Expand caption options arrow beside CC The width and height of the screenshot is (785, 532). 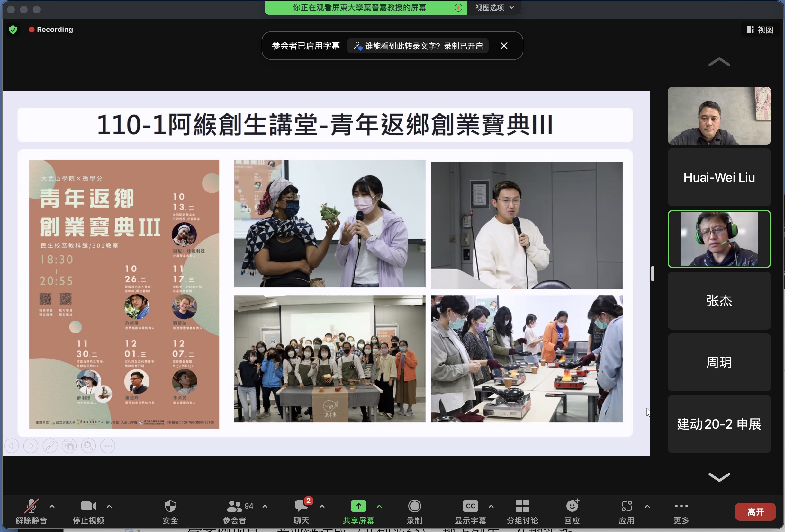point(491,506)
